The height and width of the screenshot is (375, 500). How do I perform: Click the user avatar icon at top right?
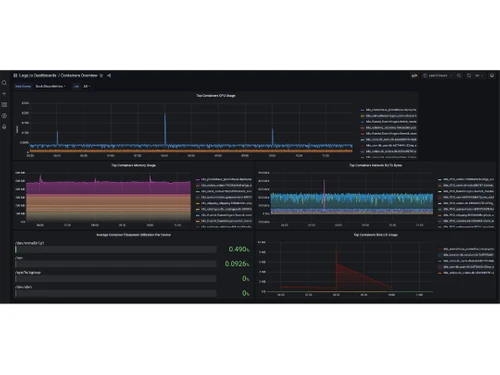pos(492,76)
